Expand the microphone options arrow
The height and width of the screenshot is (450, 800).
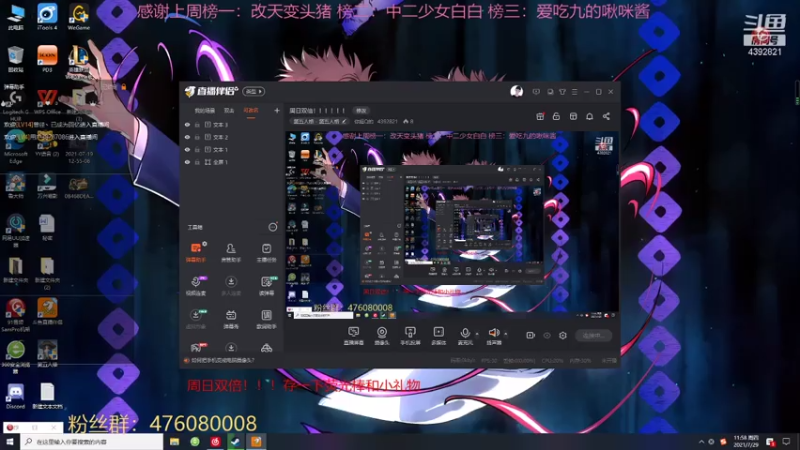[477, 334]
